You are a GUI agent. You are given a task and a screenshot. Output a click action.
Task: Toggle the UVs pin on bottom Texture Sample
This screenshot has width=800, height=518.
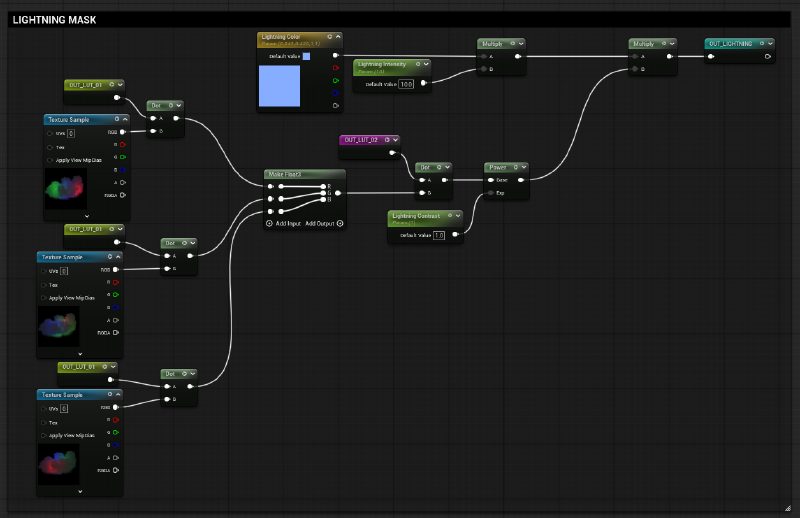[x=44, y=408]
